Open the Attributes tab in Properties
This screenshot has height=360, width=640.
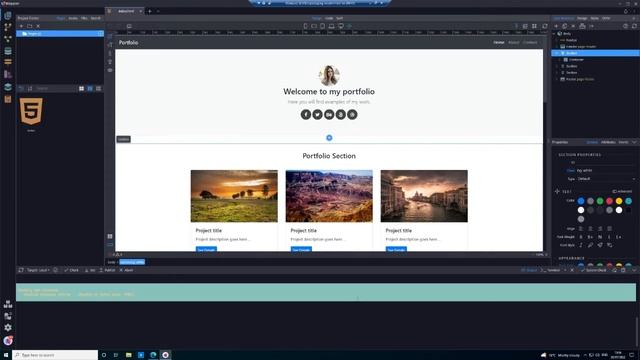point(608,142)
